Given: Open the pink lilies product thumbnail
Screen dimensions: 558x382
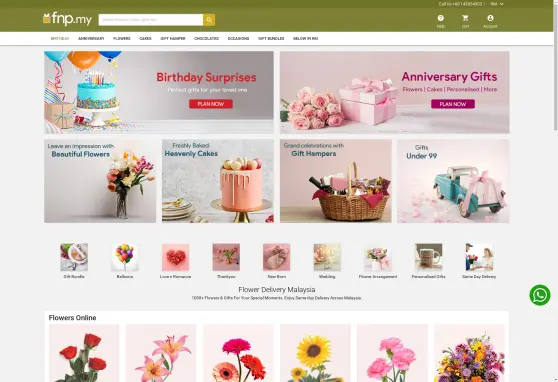Looking at the screenshot, I should 161,353.
